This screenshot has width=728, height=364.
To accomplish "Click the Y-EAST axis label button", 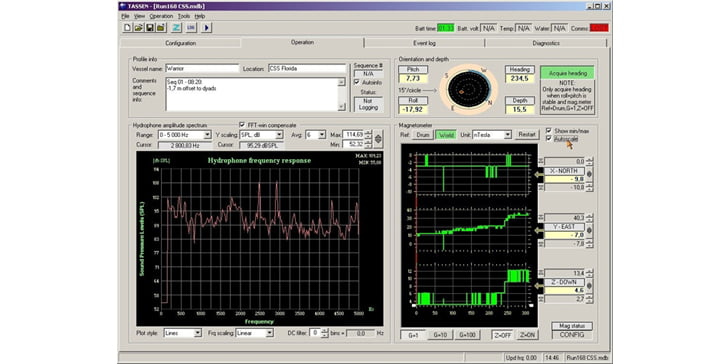I will click(x=565, y=227).
